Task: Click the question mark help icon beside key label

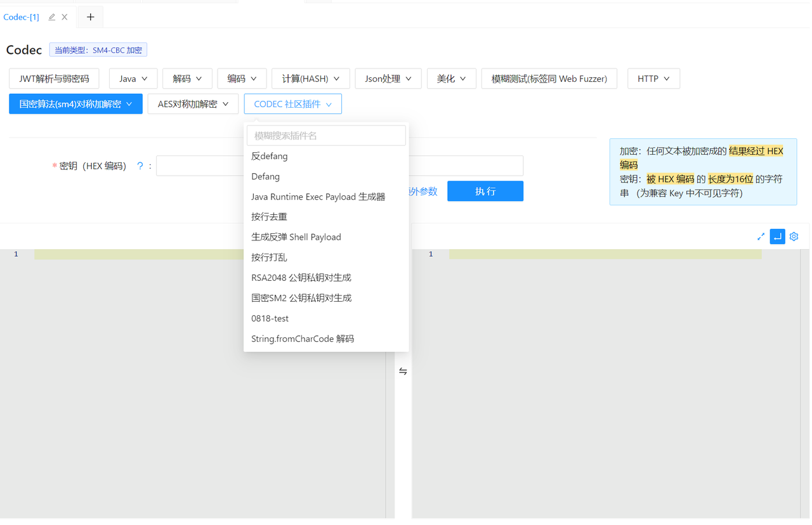Action: (140, 166)
